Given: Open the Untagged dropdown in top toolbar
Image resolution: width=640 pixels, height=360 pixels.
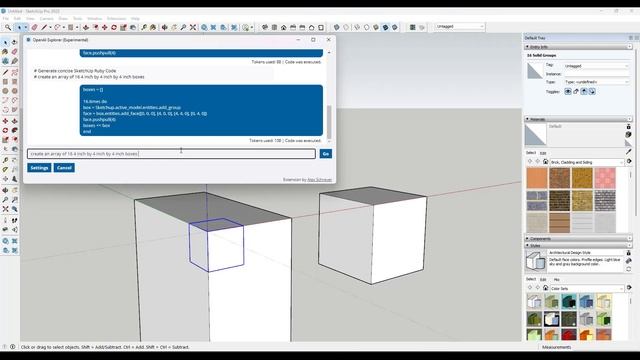Looking at the screenshot, I should [459, 27].
